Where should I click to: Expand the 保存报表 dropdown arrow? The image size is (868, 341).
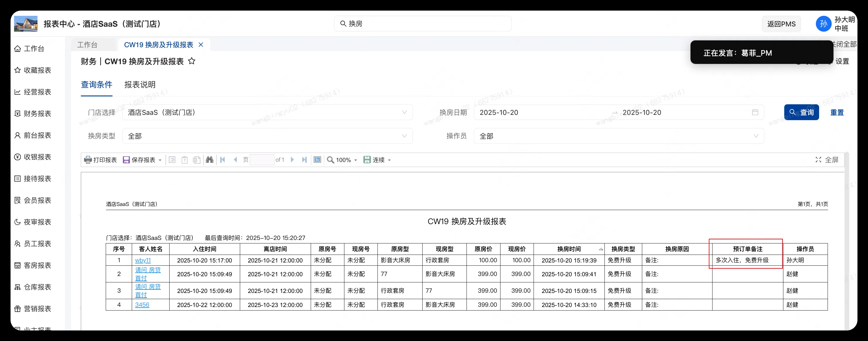coord(161,160)
